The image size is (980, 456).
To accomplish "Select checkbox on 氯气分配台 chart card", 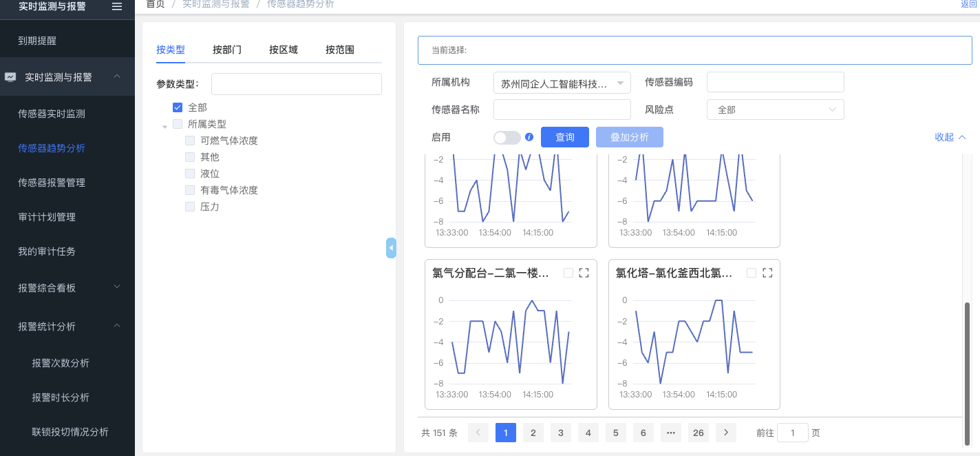I will pyautogui.click(x=568, y=273).
